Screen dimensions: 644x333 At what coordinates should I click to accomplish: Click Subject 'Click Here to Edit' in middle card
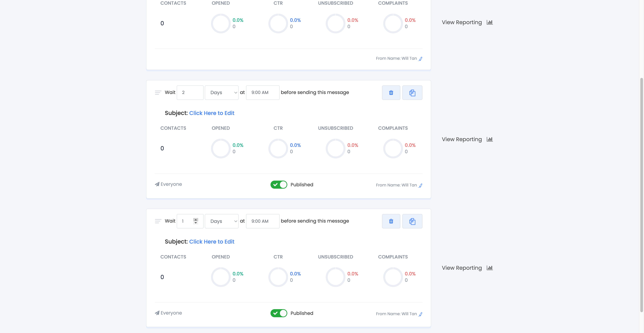click(211, 113)
